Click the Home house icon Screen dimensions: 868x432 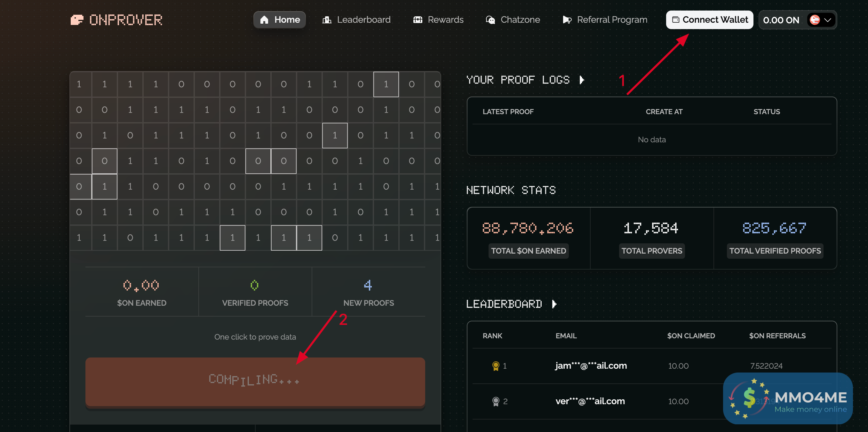[264, 20]
